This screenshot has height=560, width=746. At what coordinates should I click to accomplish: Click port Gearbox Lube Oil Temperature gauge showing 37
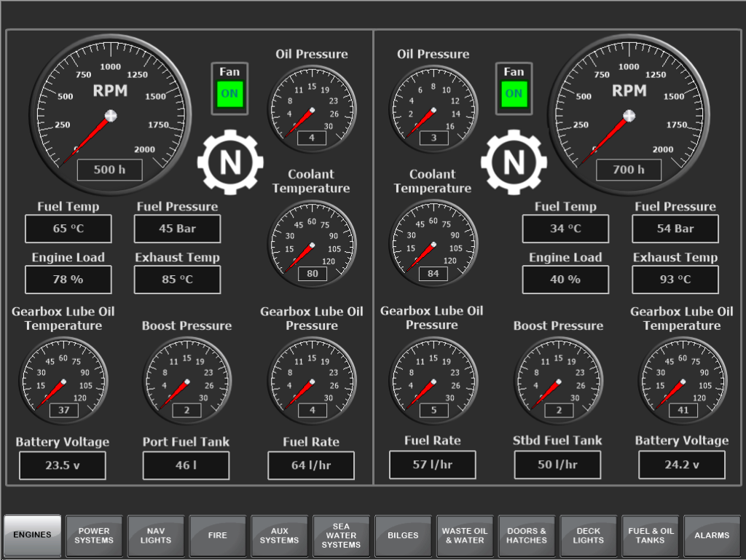63,382
